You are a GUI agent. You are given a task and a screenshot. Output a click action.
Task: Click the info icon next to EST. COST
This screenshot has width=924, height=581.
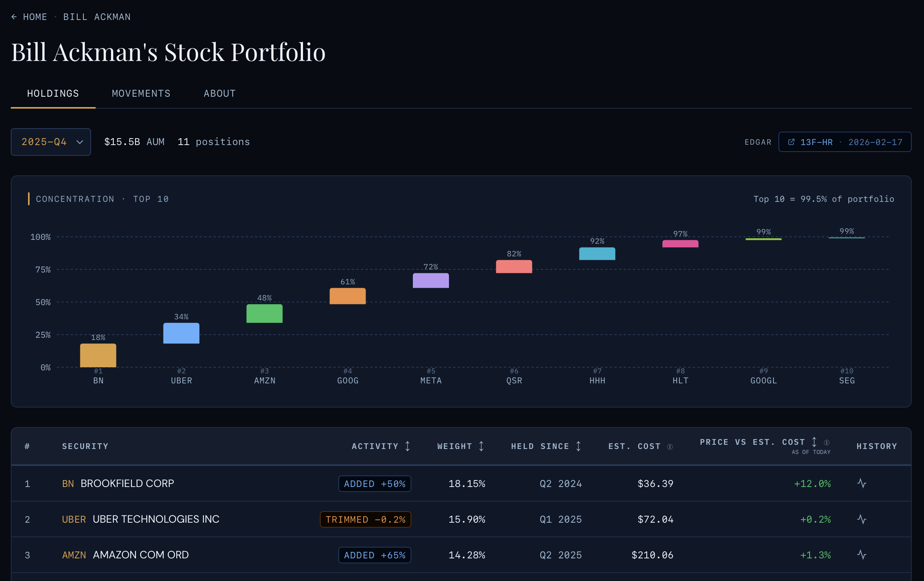(x=670, y=446)
